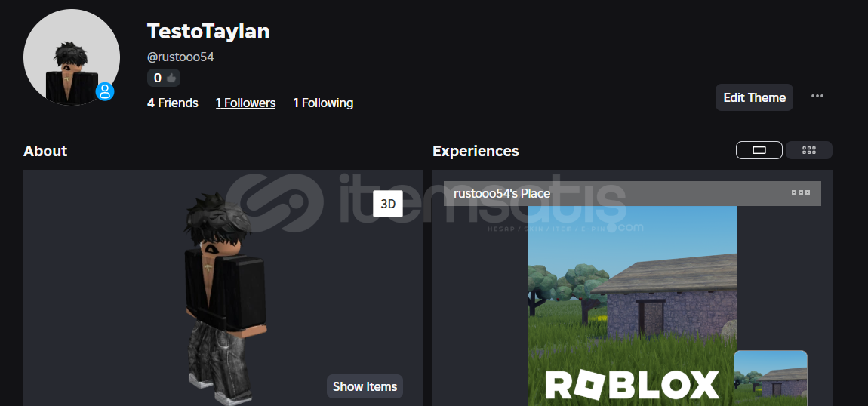Viewport: 868px width, 406px height.
Task: Open the three-dot profile options menu
Action: (x=817, y=97)
